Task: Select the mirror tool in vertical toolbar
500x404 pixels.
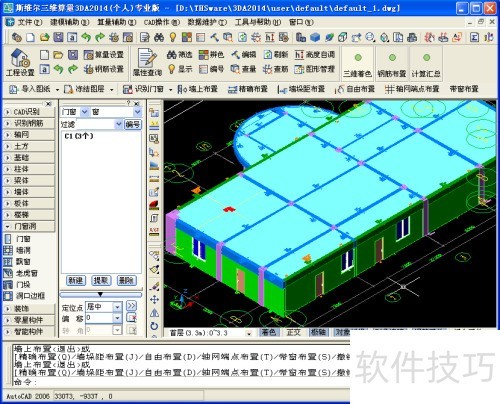Action: pyautogui.click(x=154, y=313)
